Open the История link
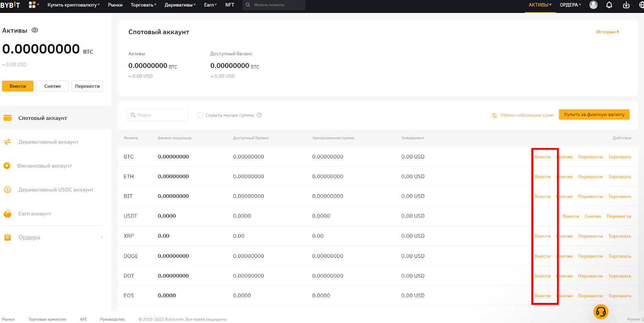The image size is (644, 323). [x=607, y=32]
